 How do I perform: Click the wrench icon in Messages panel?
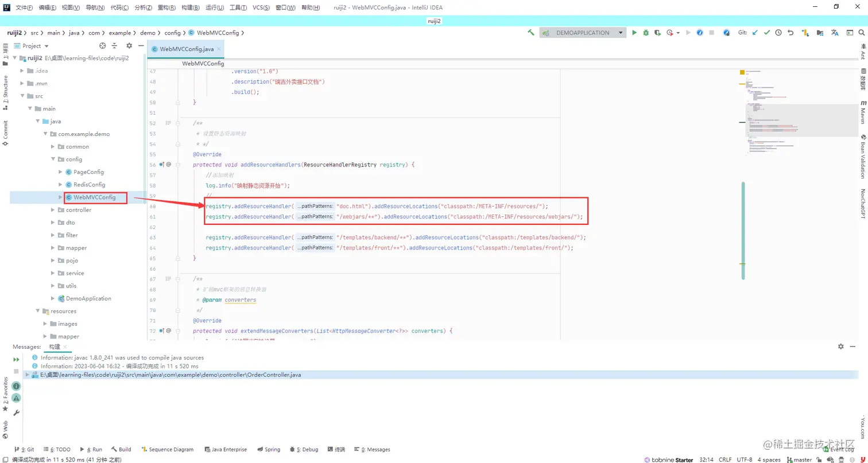pos(17,413)
